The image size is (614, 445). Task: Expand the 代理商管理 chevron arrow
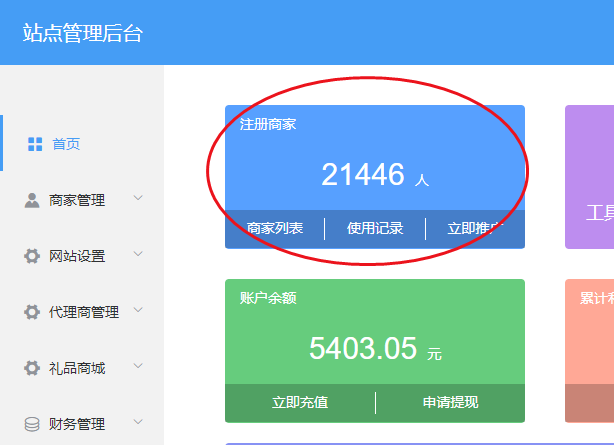[x=138, y=311]
